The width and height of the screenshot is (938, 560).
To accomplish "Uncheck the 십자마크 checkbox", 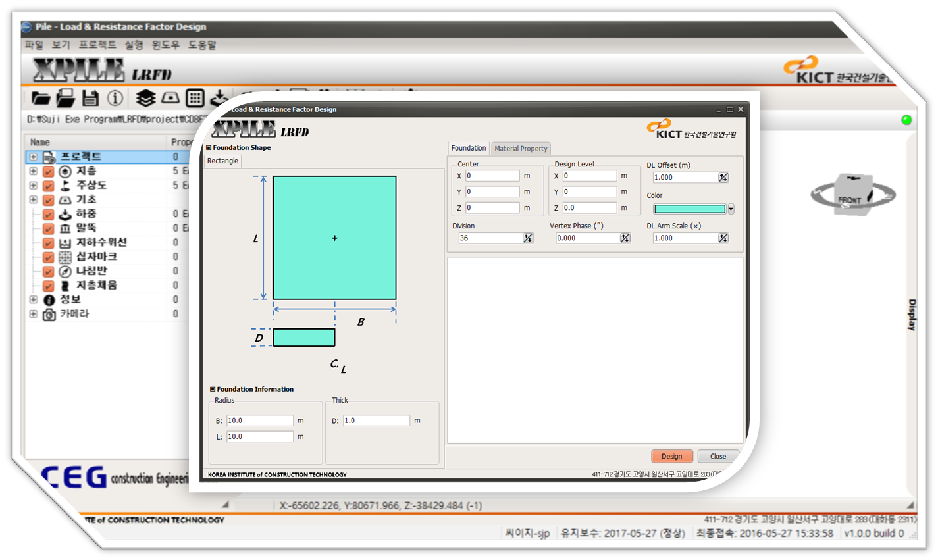I will (49, 257).
